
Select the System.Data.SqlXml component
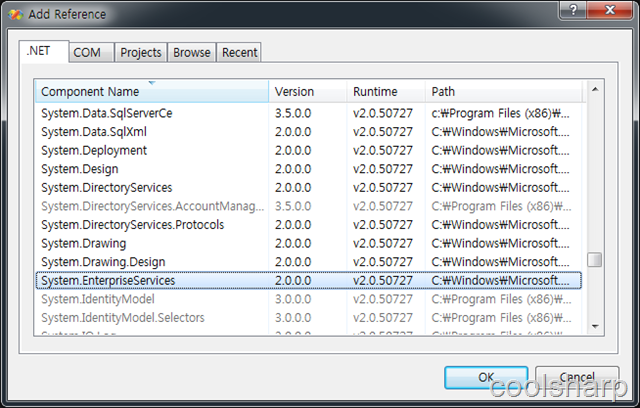(309, 132)
